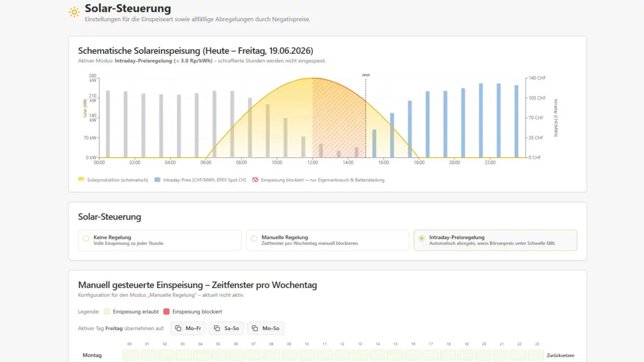The width and height of the screenshot is (644, 362).
Task: Click the copy icon in the Mo–So button
Action: point(255,328)
